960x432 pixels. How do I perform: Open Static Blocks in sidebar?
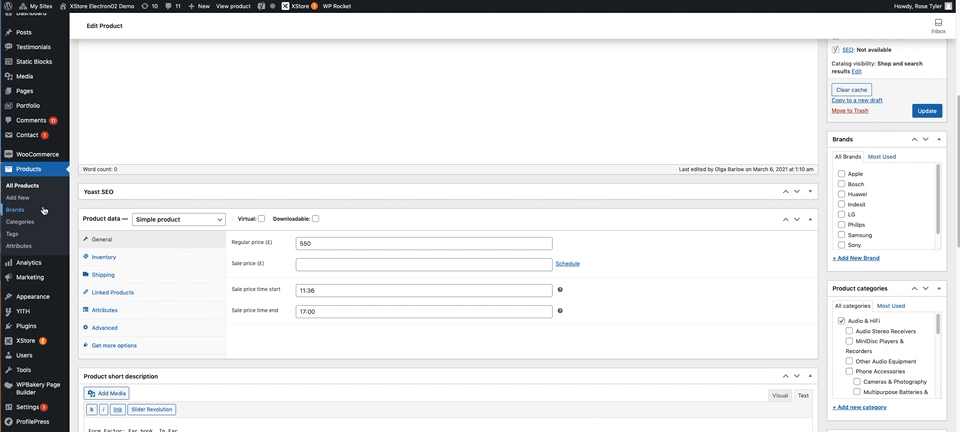pyautogui.click(x=34, y=62)
